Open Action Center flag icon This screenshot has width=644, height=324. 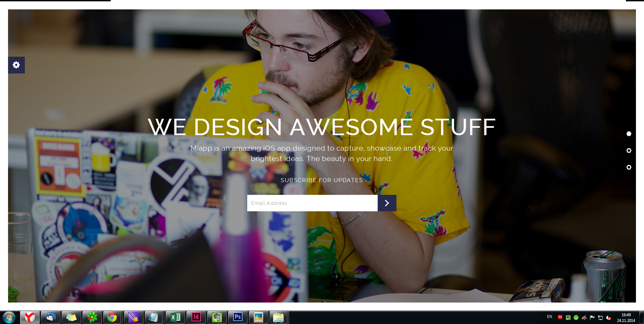point(592,317)
